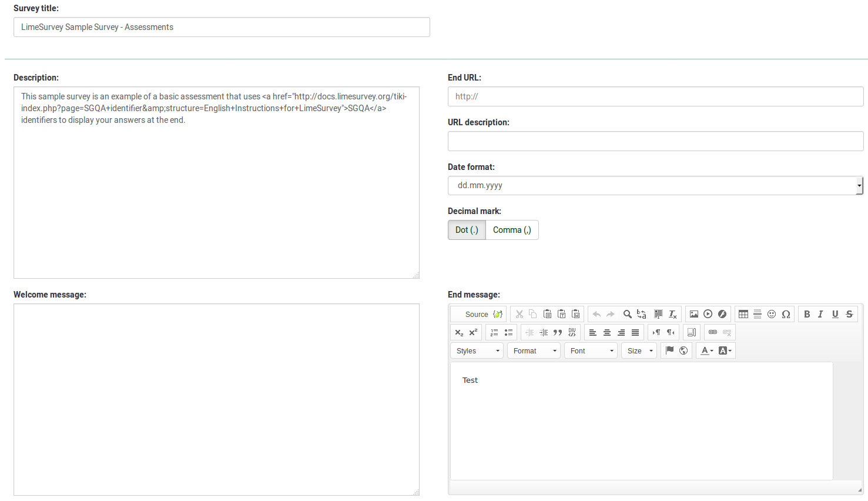Open the text color picker

[707, 350]
